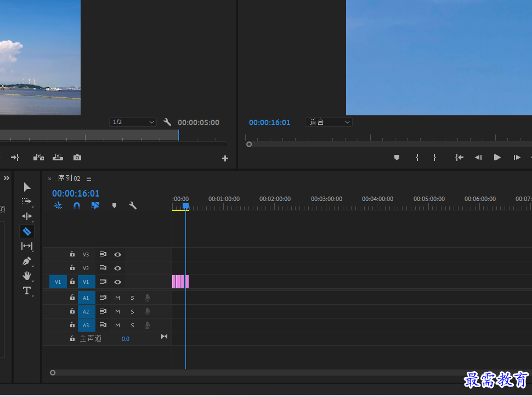This screenshot has width=532, height=397.
Task: Toggle master track (主声道) lock
Action: (x=72, y=339)
